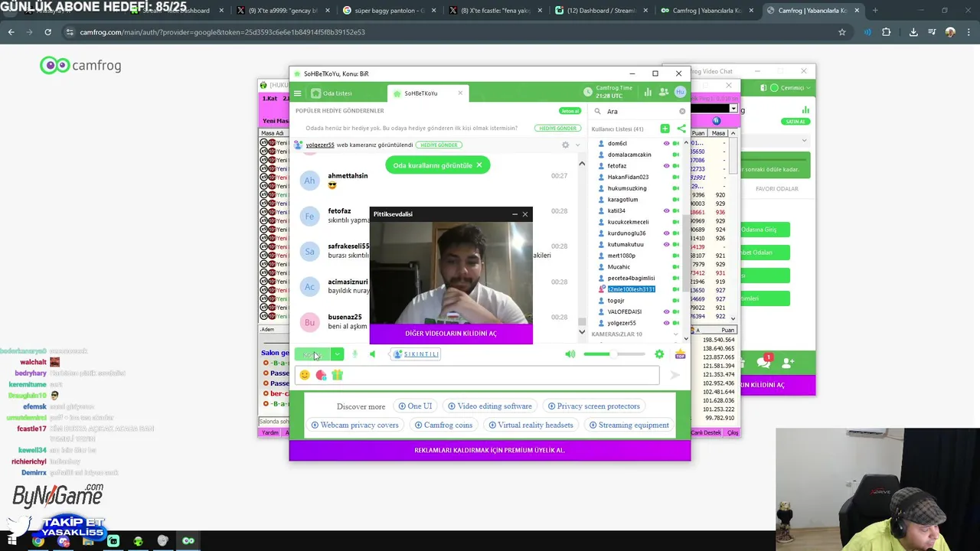Screen dimensions: 980x551
Task: Toggle the eye icon next to katil34
Action: point(666,210)
